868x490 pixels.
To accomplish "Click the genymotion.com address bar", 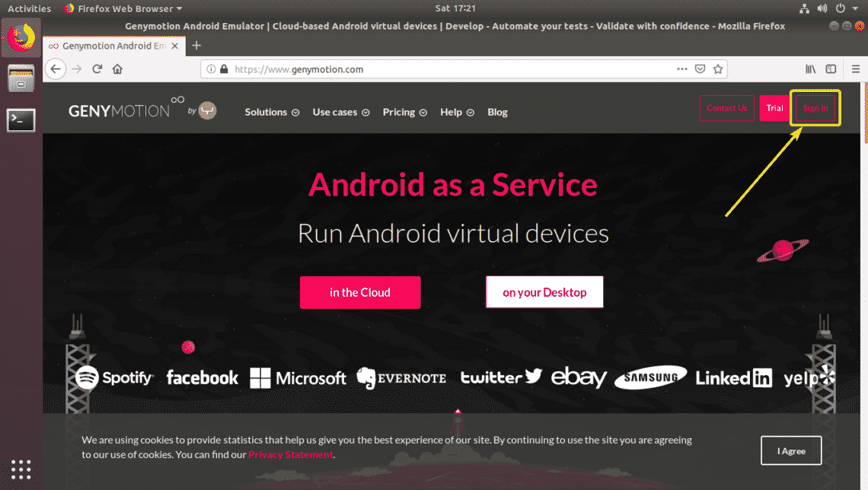I will point(442,69).
